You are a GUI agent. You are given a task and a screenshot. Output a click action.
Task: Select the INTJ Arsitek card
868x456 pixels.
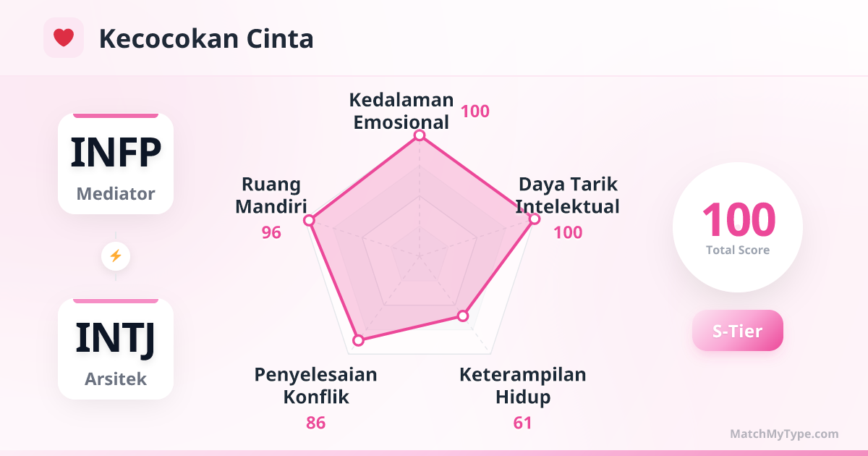point(116,349)
